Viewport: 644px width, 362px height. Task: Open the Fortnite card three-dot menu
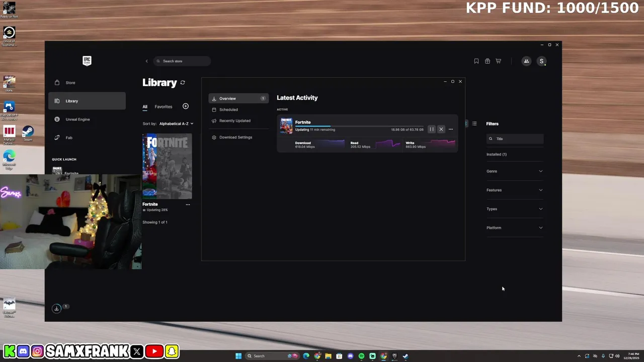(188, 205)
